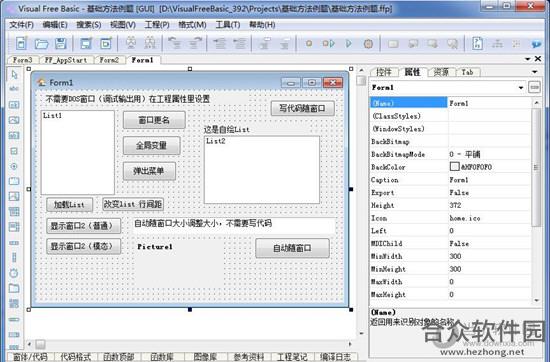
Task: Switch to the FF_AppStart editor tab
Action: tap(66, 60)
